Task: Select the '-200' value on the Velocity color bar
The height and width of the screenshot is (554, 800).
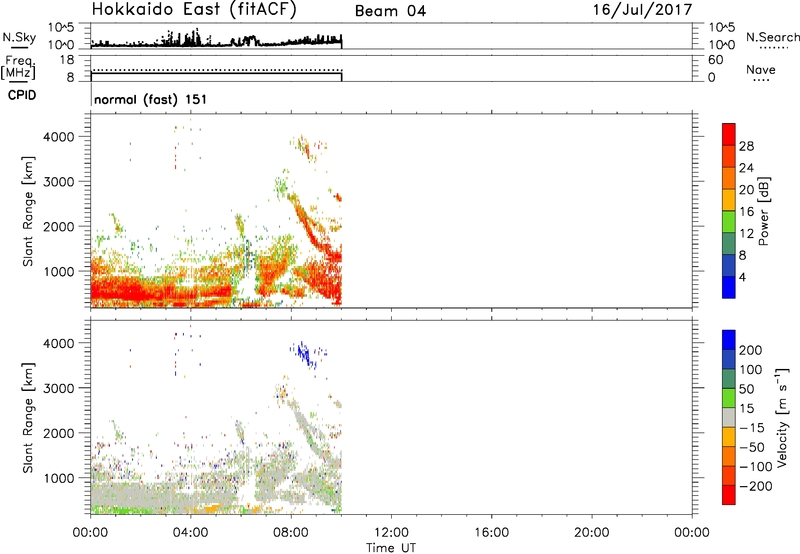Action: point(756,486)
